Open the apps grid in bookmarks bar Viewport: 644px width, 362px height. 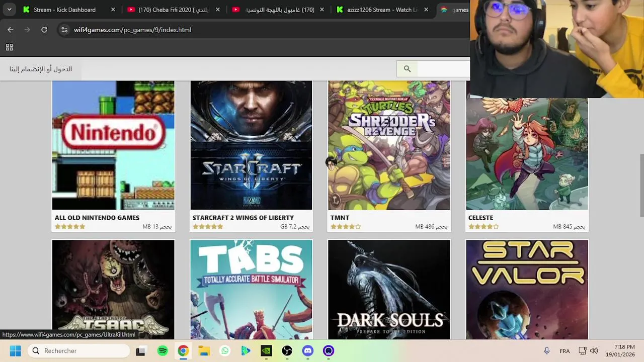9,47
